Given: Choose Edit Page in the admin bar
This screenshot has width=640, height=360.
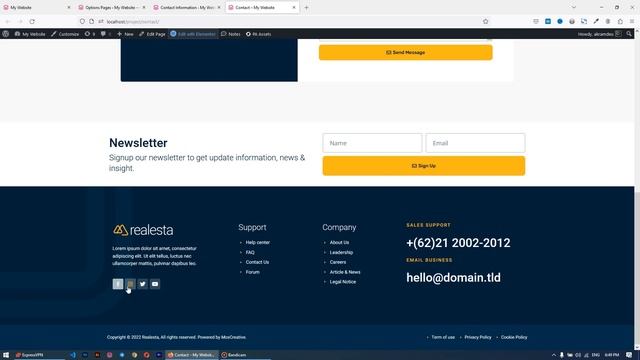Looking at the screenshot, I should coord(152,34).
